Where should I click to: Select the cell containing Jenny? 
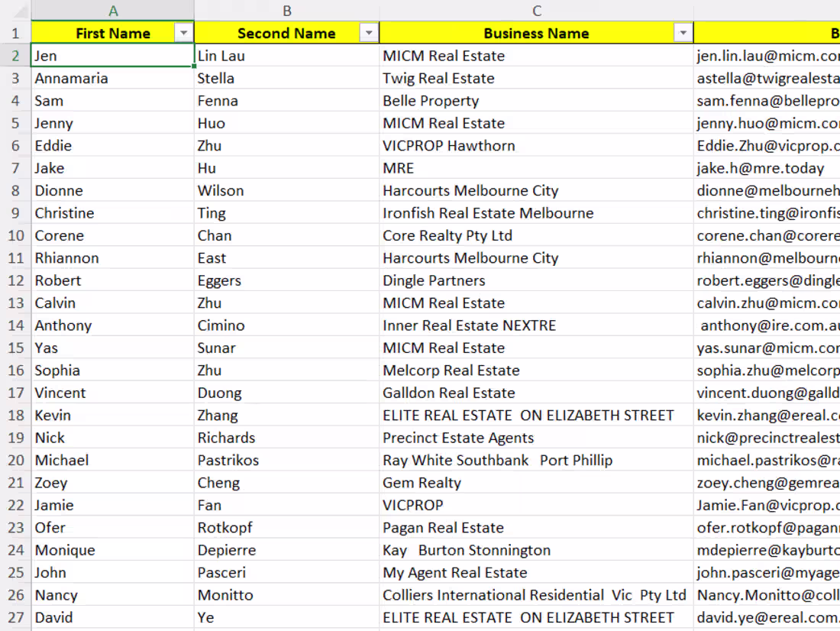(112, 123)
